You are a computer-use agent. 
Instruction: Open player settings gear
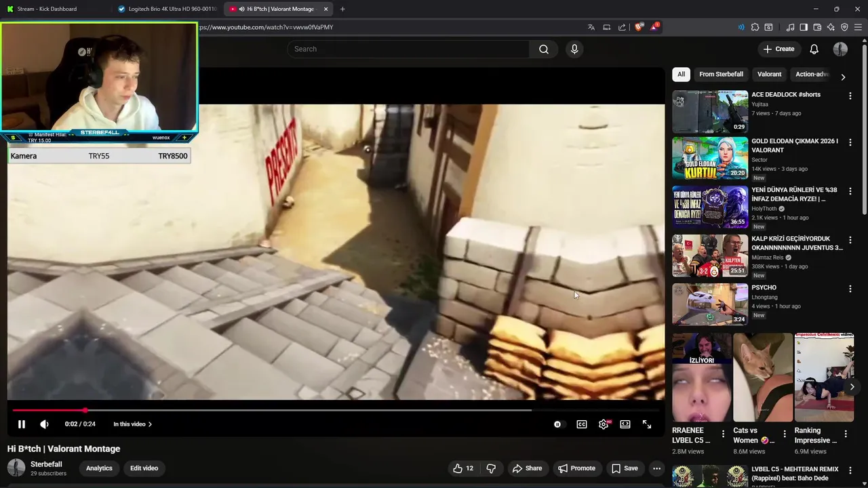(604, 424)
